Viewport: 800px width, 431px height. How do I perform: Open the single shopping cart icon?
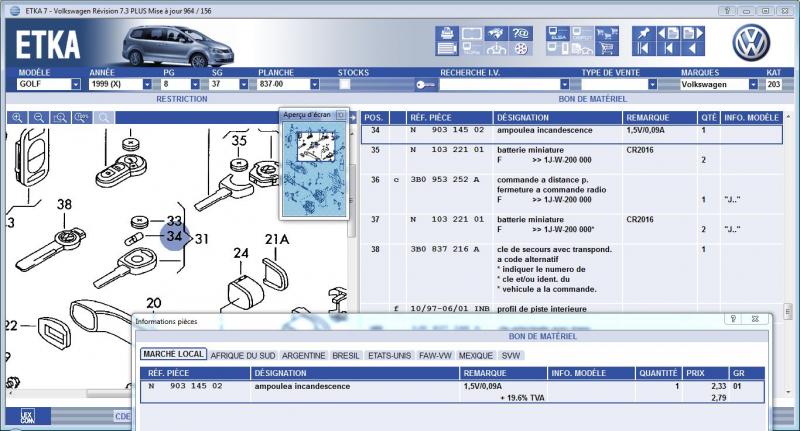[x=607, y=49]
